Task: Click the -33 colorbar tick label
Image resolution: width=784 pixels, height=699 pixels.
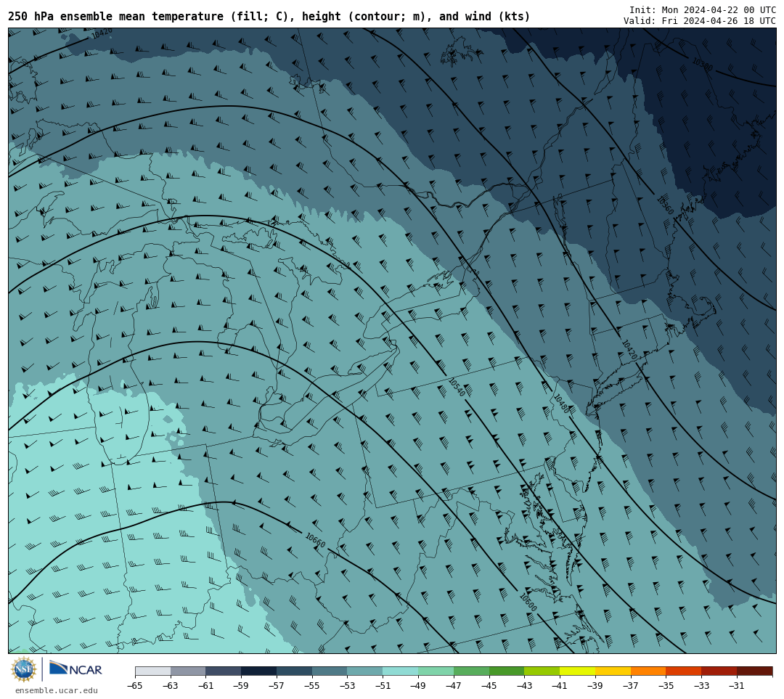Action: (x=701, y=685)
